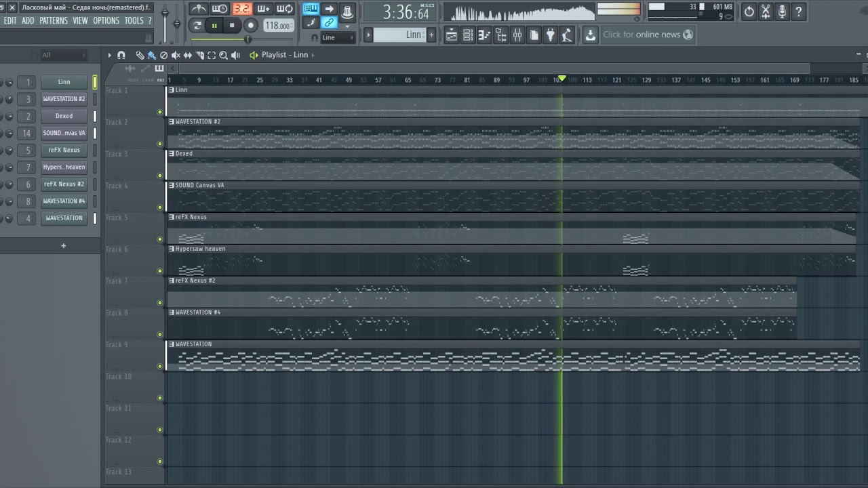Toggle blend recording overdub button
This screenshot has height=488, width=868.
coord(263,9)
